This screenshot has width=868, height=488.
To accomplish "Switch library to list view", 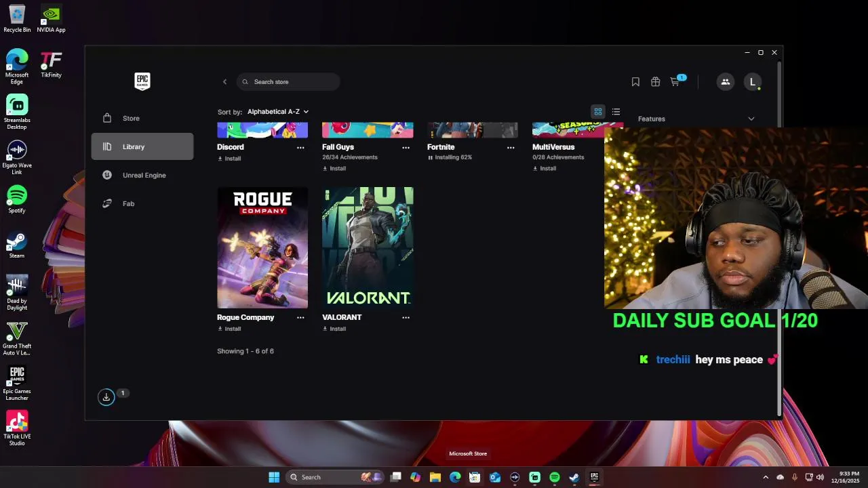I will click(x=616, y=112).
